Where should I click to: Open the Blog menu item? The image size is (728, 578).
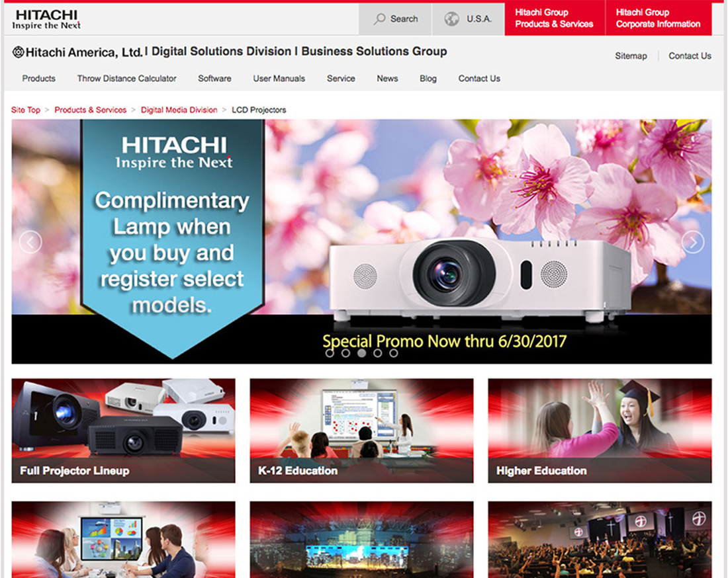coord(428,79)
